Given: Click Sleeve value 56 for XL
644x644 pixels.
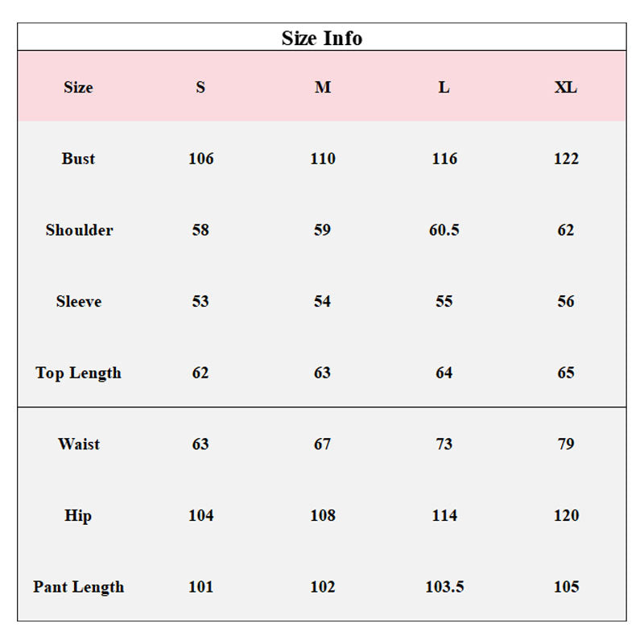Looking at the screenshot, I should pyautogui.click(x=566, y=301).
